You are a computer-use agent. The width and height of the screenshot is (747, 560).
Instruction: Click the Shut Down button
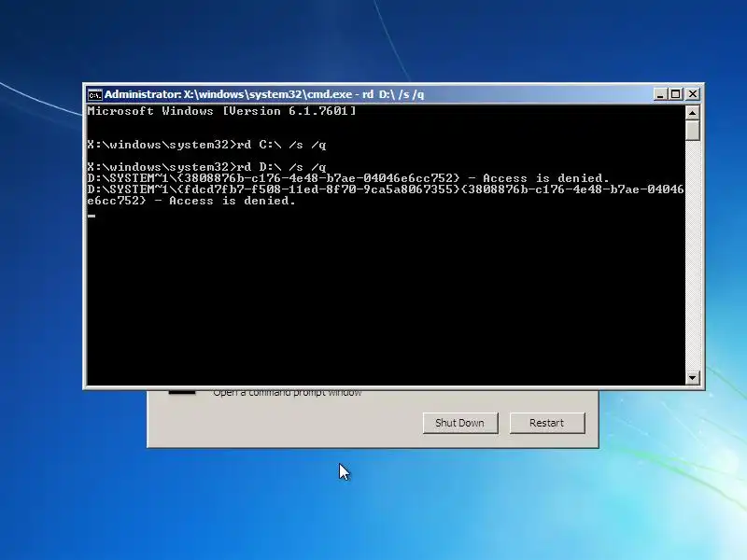point(460,423)
